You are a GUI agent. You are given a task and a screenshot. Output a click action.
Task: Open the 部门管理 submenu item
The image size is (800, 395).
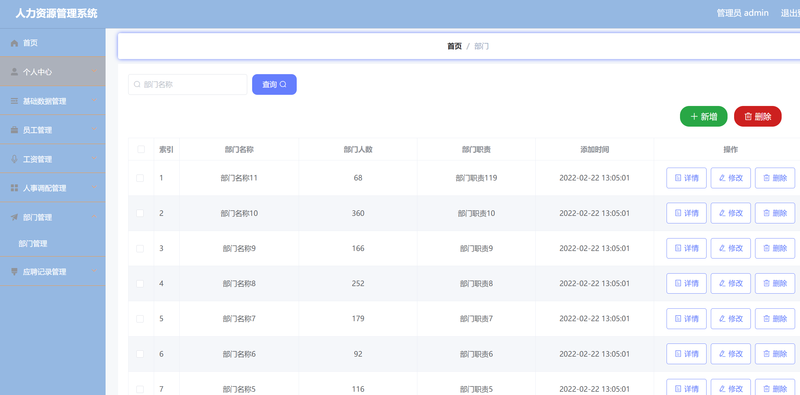coord(53,244)
